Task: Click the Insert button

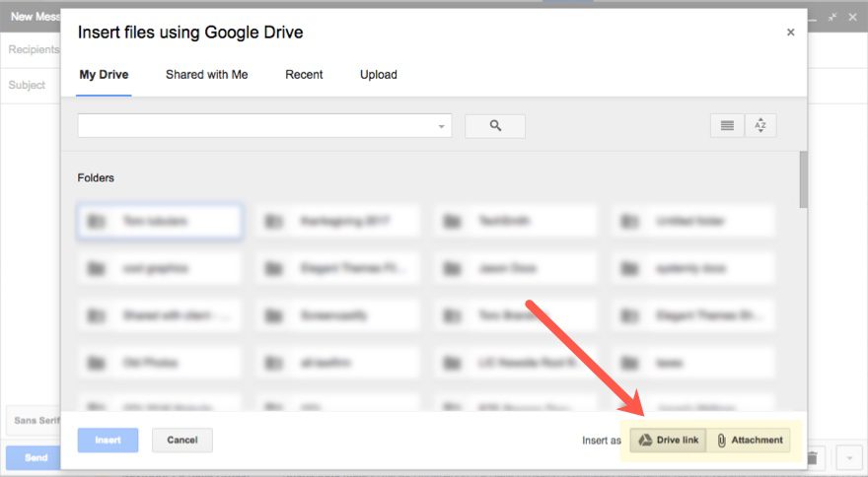Action: point(108,440)
